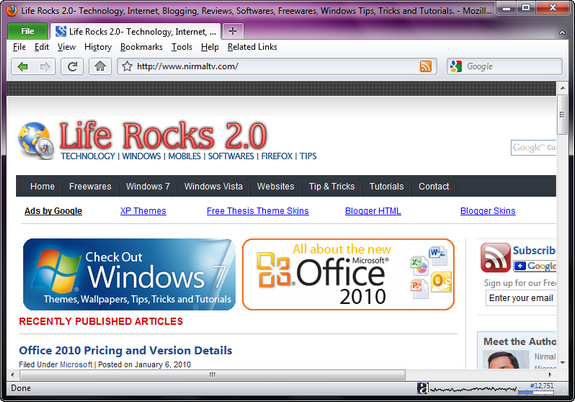Open Freewares in site navigation
The image size is (575, 402).
90,186
